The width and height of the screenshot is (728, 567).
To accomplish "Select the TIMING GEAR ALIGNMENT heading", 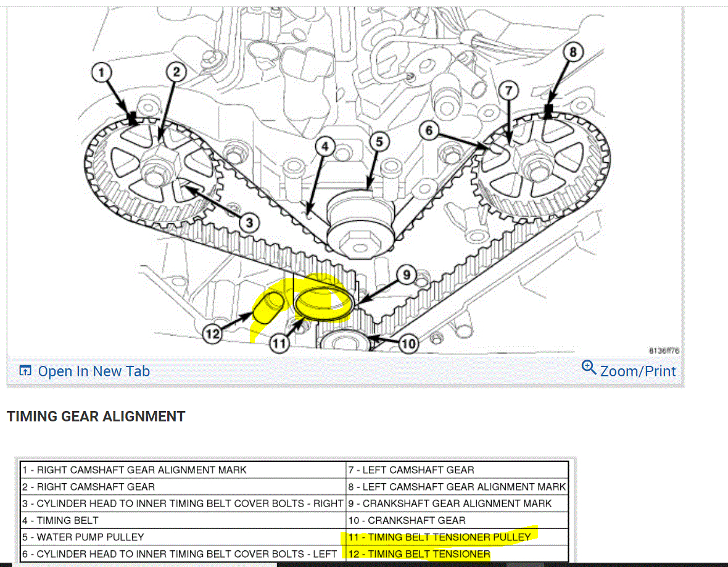I will pos(96,416).
